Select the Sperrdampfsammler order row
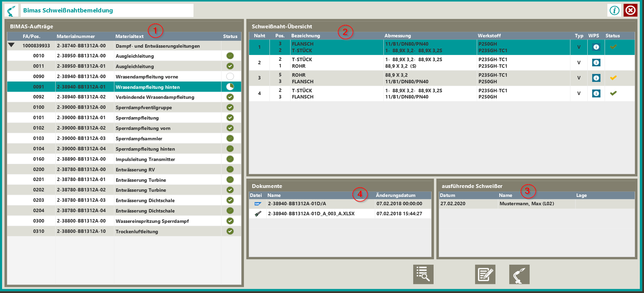 (x=138, y=139)
